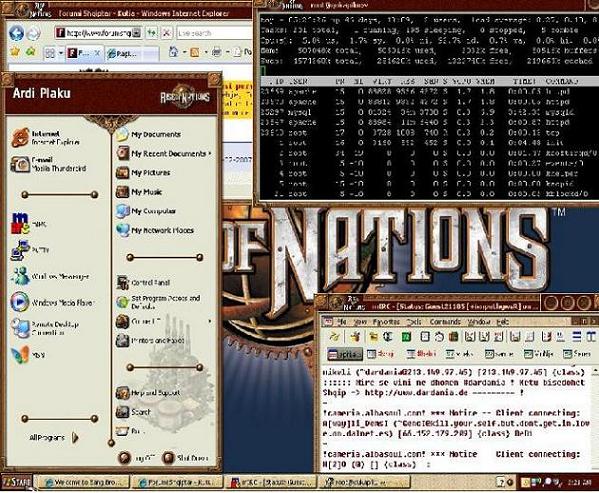Open Remote Desktop Connection in Start menu

click(45, 328)
